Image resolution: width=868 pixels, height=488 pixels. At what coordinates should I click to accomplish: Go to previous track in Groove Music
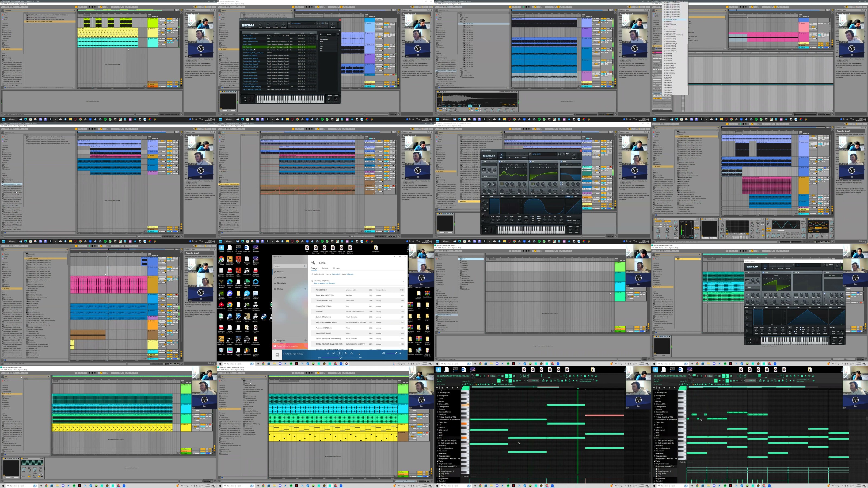pos(334,353)
